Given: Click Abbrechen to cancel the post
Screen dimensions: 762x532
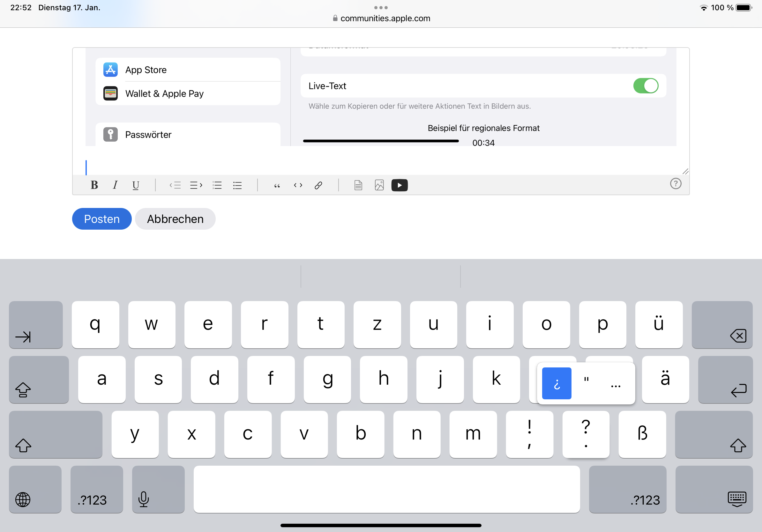Looking at the screenshot, I should pyautogui.click(x=175, y=219).
